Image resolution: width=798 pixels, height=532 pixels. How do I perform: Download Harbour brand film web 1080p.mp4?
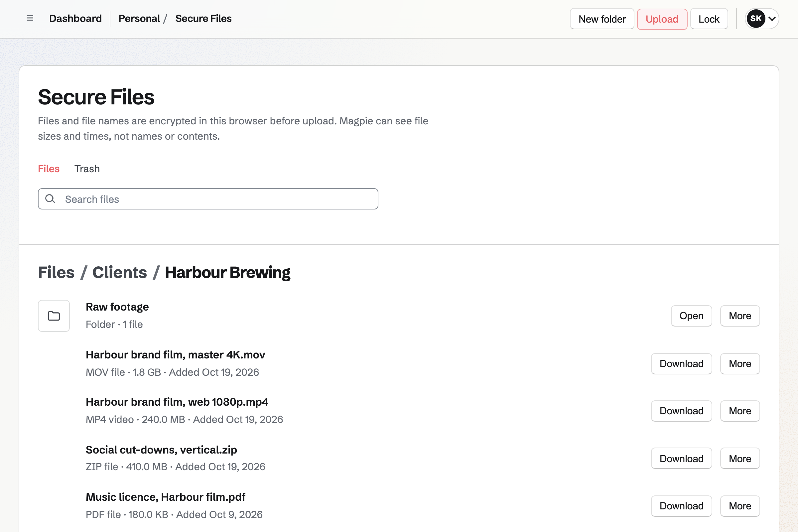click(x=681, y=411)
